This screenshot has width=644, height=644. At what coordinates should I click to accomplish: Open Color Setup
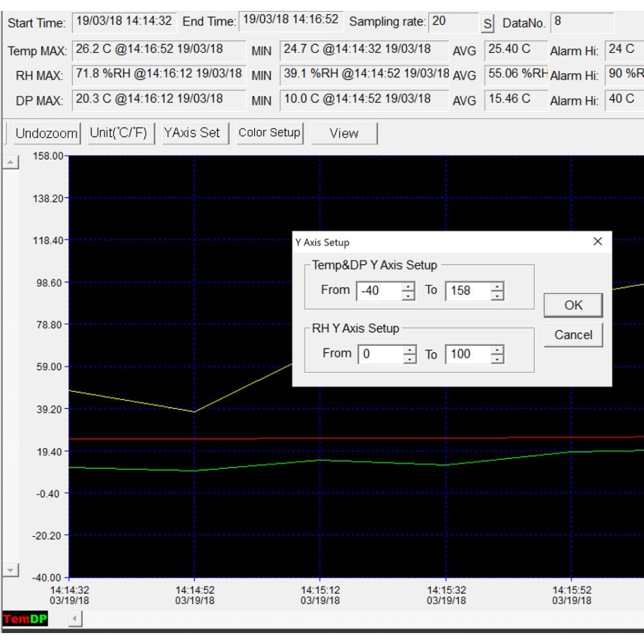[x=269, y=133]
